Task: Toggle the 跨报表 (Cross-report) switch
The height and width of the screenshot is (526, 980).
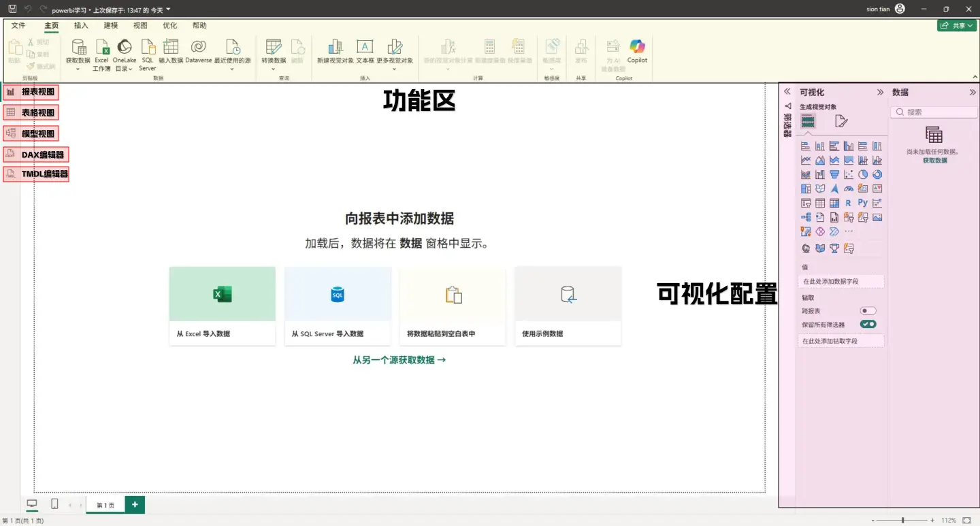Action: click(x=868, y=311)
